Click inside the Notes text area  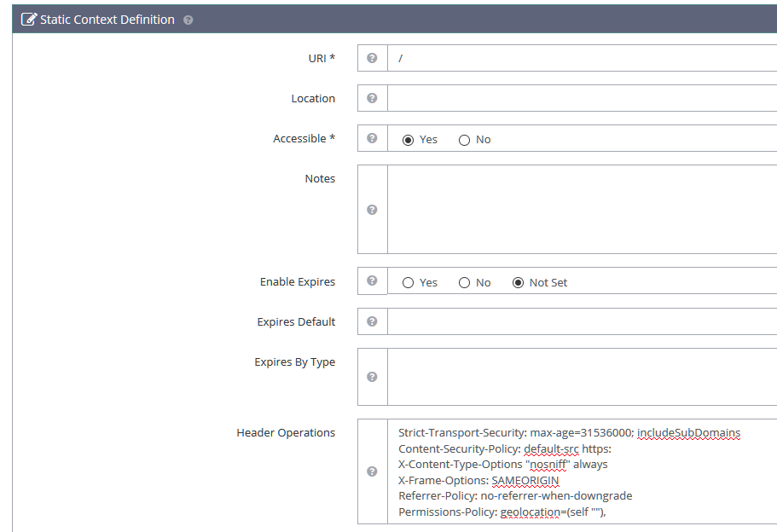pos(583,210)
